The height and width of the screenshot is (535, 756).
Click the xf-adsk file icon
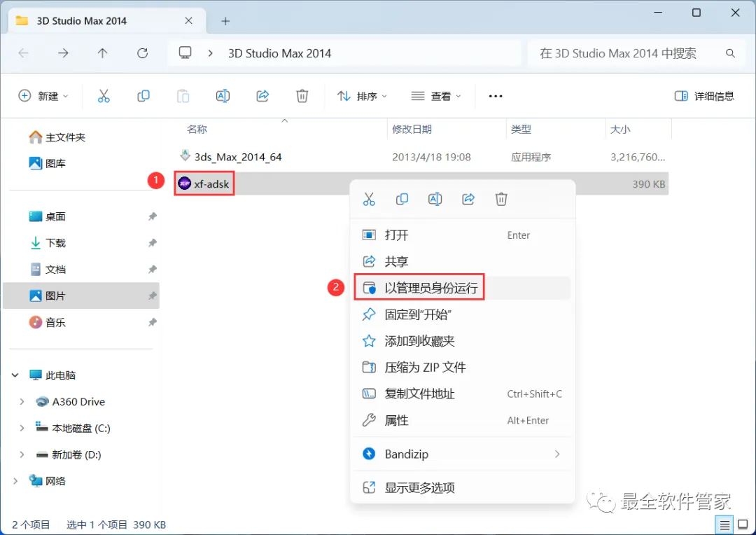[x=185, y=183]
